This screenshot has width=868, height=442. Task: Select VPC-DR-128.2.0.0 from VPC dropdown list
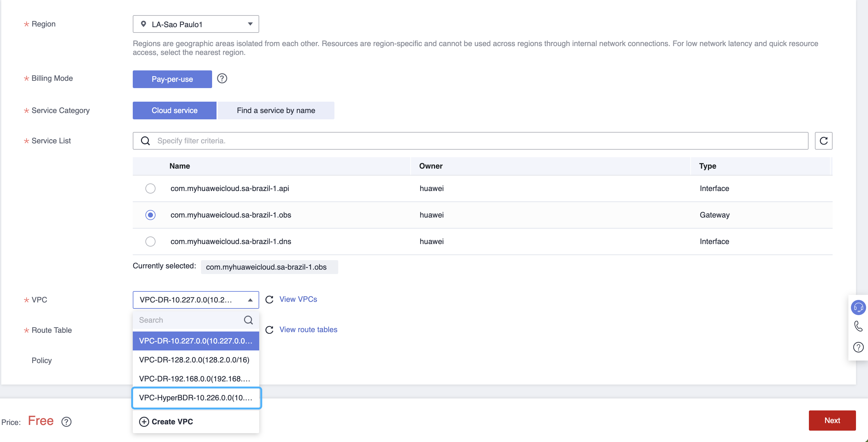[x=196, y=360]
